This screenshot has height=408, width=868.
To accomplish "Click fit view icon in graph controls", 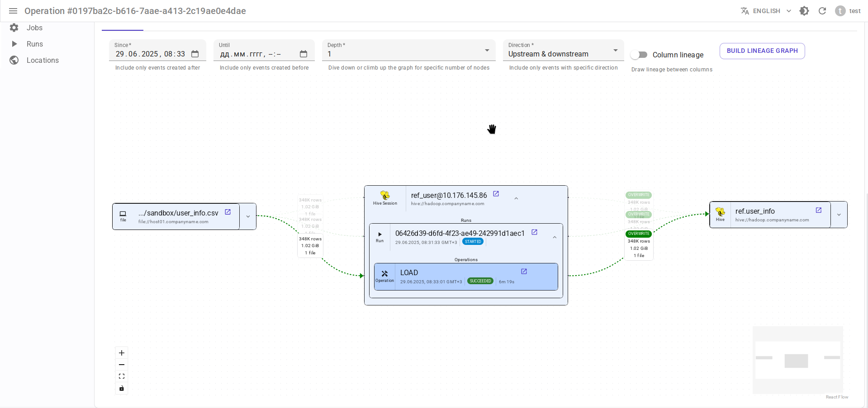I will point(122,376).
